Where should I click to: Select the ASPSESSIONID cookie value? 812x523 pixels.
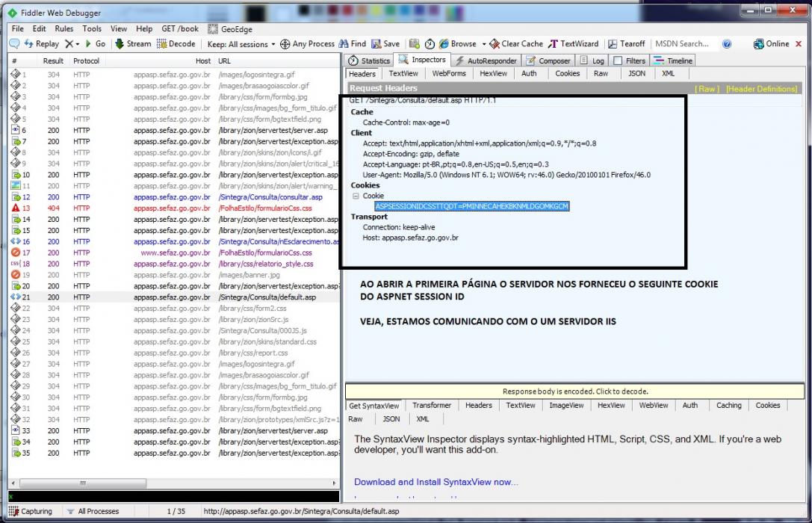click(472, 206)
